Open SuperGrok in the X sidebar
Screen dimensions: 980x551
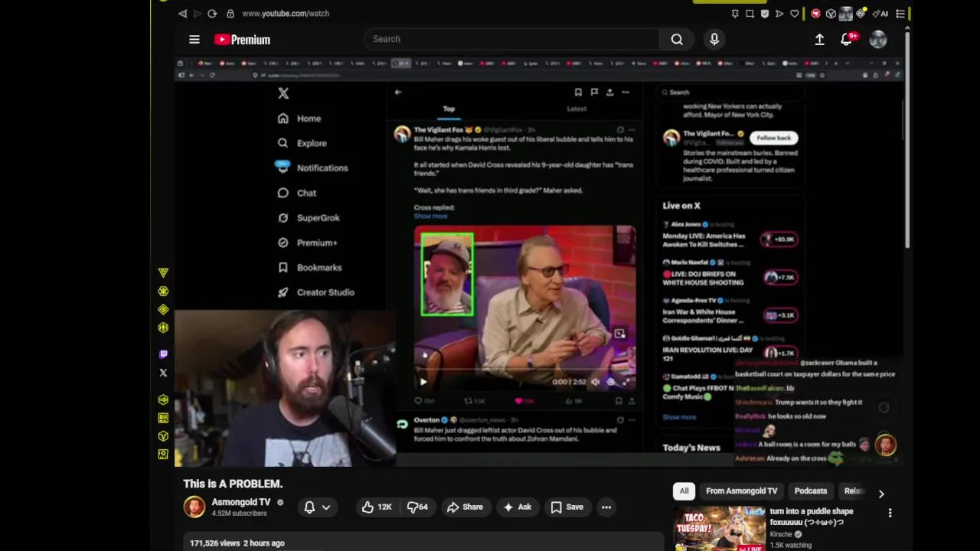[309, 217]
